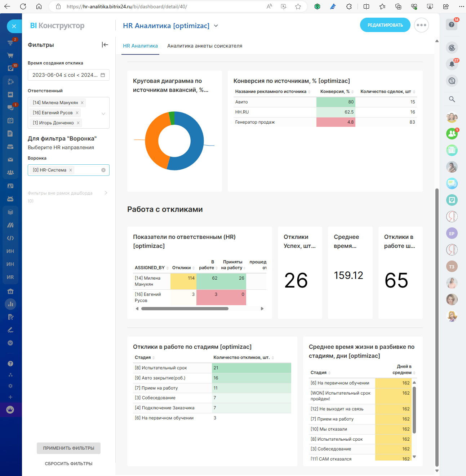This screenshot has height=476, width=466.
Task: Remove Милена Манукян filter tag
Action: tap(82, 103)
